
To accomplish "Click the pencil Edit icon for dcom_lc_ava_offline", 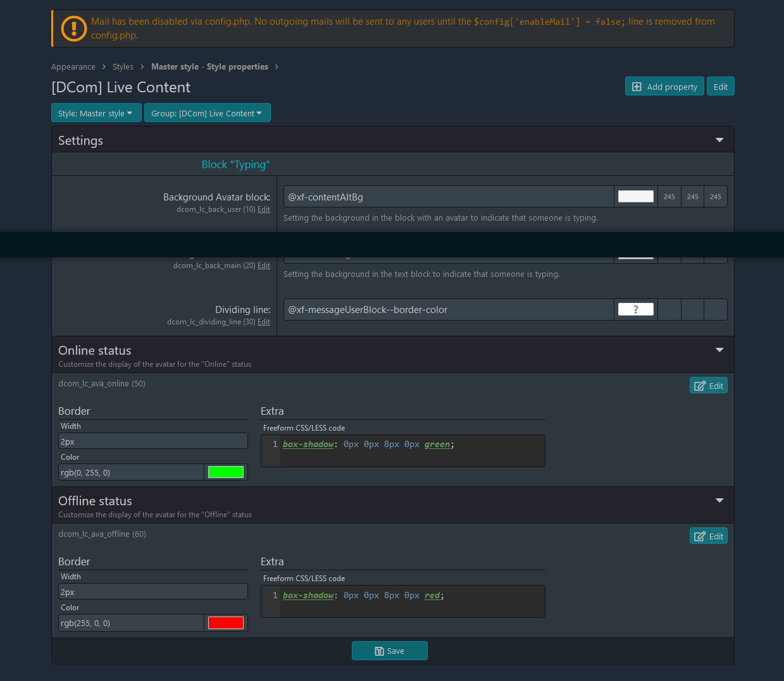I will pyautogui.click(x=698, y=535).
